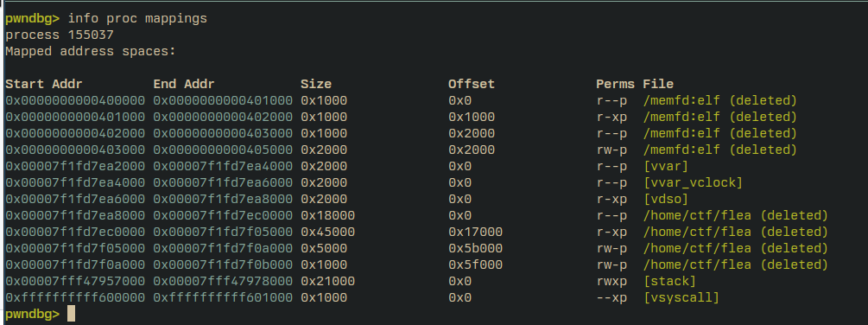Select 'process 155037' line
Viewport: 868px width, 325px height.
(60, 35)
